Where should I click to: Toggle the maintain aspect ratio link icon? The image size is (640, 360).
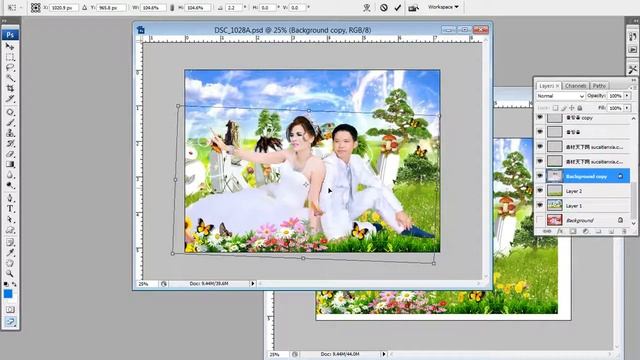(x=172, y=7)
